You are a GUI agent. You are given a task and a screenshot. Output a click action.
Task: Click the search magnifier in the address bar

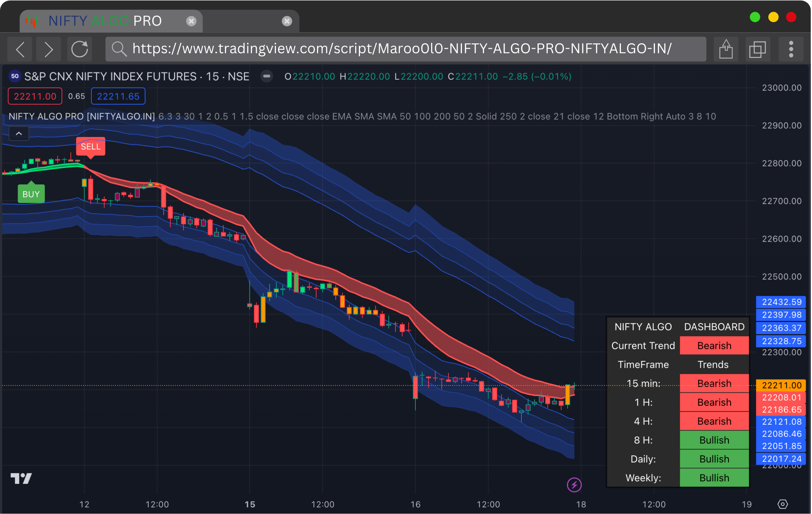pyautogui.click(x=119, y=49)
